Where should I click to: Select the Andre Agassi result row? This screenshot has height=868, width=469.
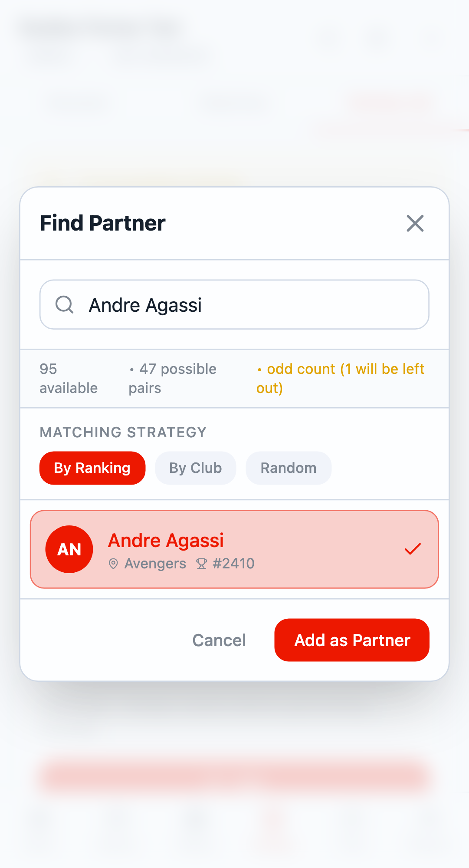coord(234,549)
